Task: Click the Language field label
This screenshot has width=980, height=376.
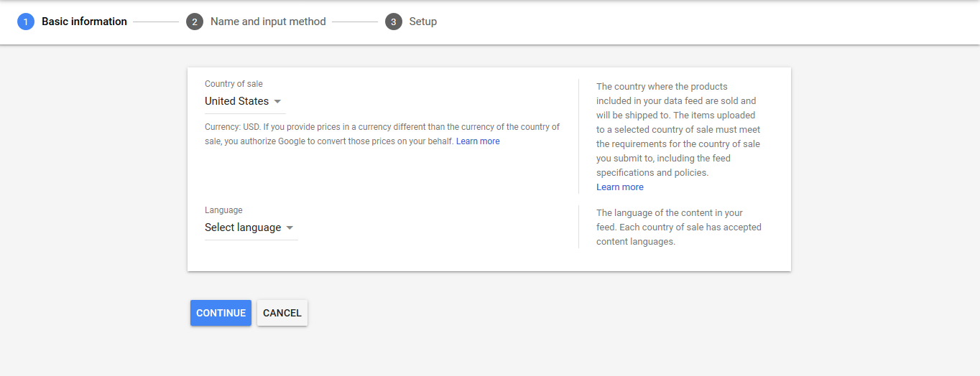Action: click(223, 210)
